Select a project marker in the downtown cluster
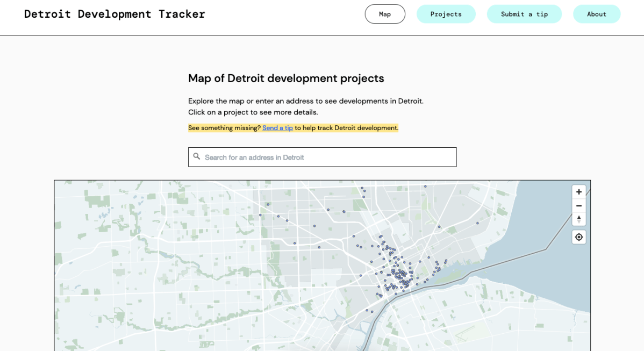Viewport: 644px width, 351px height. [402, 273]
